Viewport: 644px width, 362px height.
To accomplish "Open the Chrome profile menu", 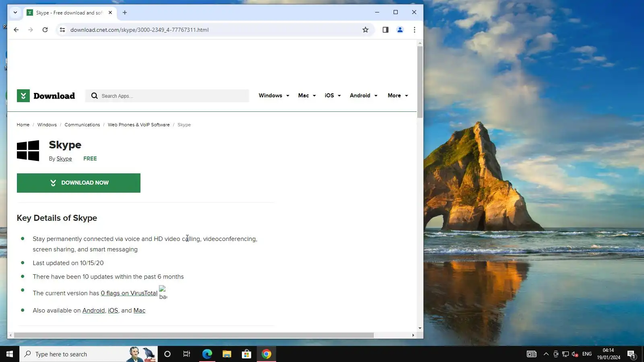I will tap(400, 30).
